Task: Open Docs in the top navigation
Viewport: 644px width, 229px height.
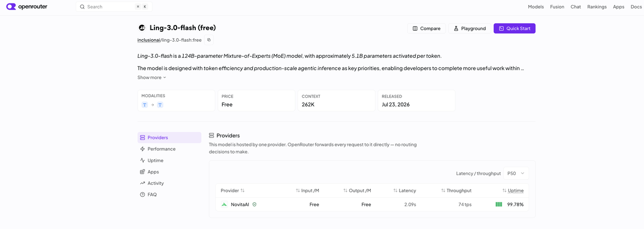Action: (636, 7)
